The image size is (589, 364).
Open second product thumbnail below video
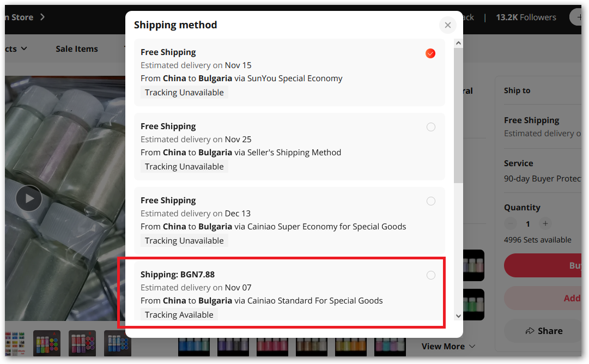47,343
